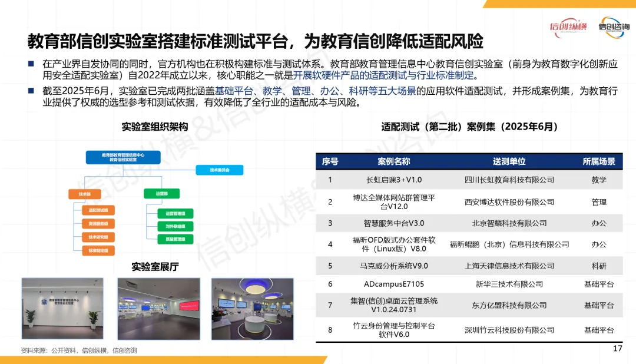Image resolution: width=636 pixels, height=364 pixels.
Task: Click the 办公 cell in the 福昕OFD row
Action: point(599,244)
